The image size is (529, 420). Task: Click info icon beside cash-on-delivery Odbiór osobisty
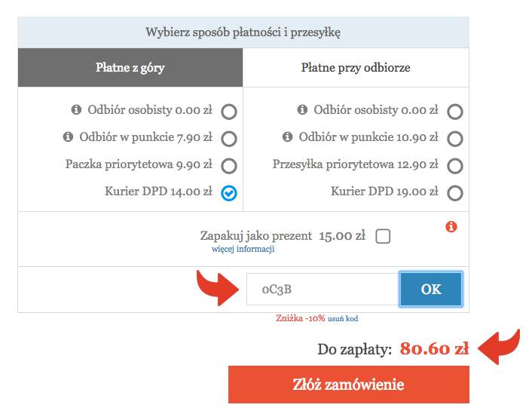click(x=302, y=110)
